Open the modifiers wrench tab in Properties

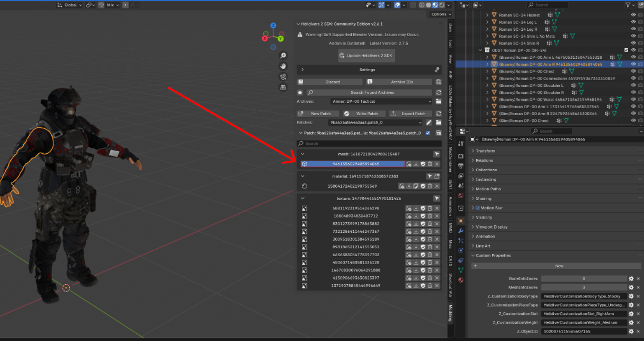[461, 231]
